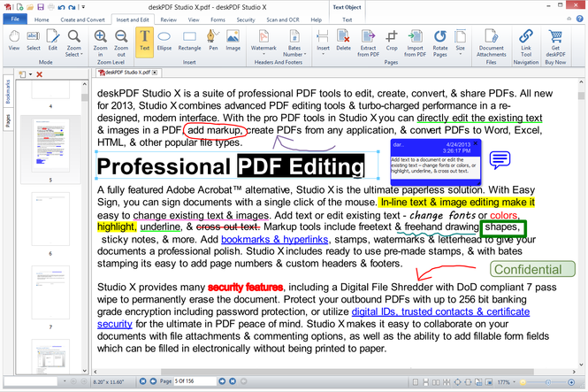Click the sticky note comment icon
The height and width of the screenshot is (392, 588).
[500, 160]
